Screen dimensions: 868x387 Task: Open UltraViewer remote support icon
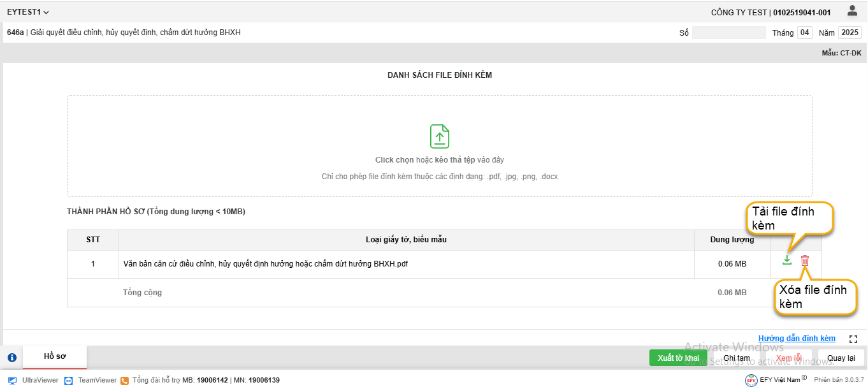tap(13, 381)
